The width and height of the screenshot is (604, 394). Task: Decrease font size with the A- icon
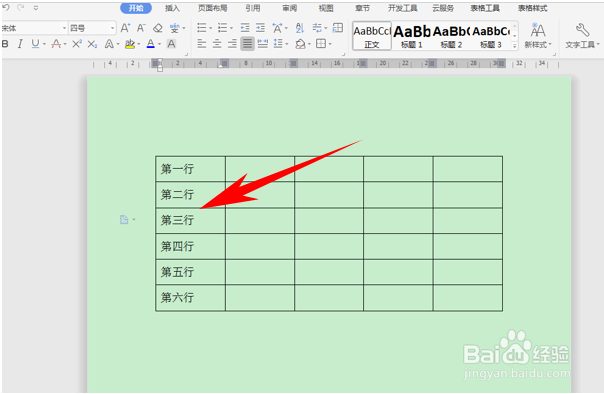tap(141, 28)
